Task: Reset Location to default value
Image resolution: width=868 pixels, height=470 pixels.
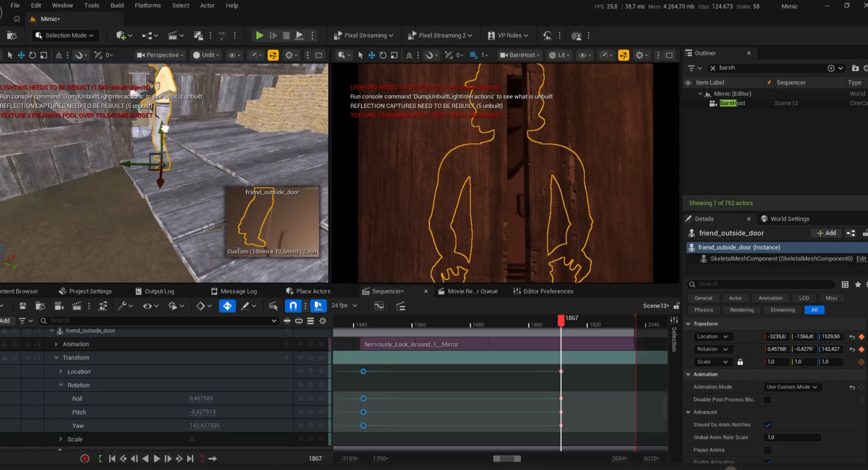Action: pos(852,337)
